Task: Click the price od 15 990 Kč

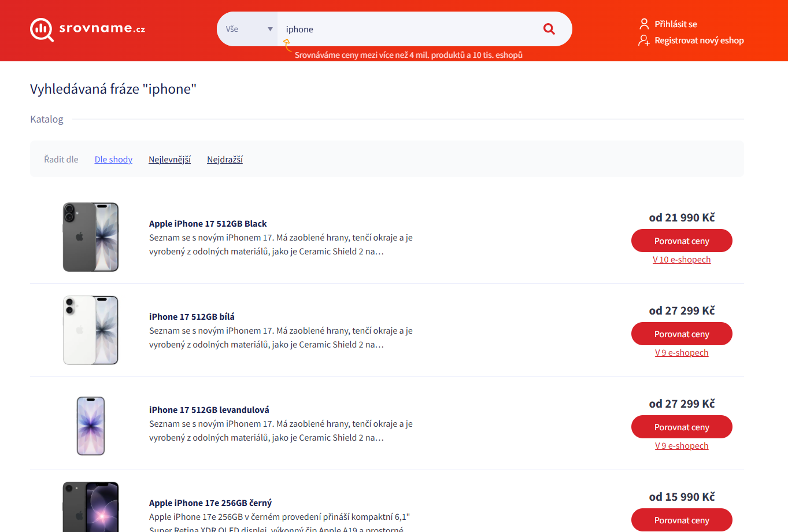Action: (682, 497)
